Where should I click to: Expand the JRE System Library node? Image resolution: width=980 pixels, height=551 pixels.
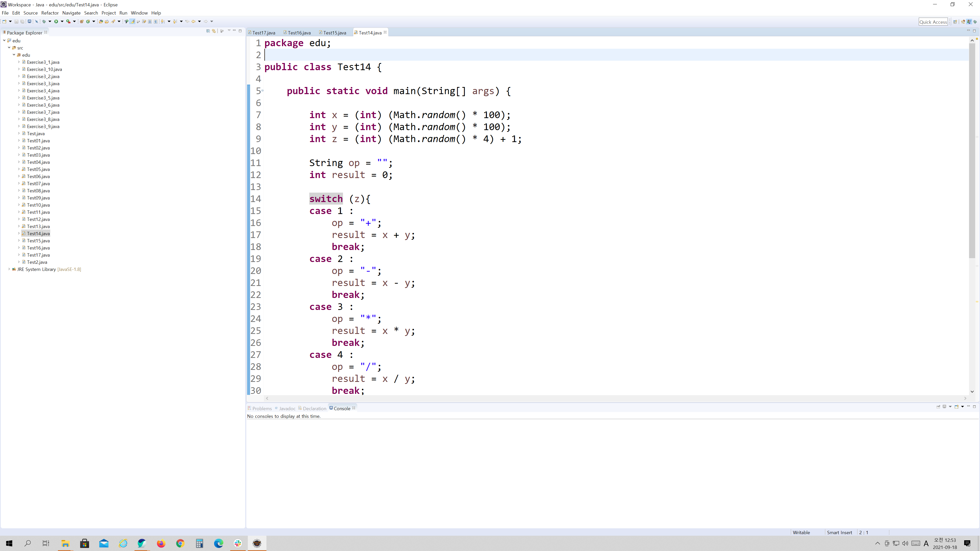coord(9,269)
